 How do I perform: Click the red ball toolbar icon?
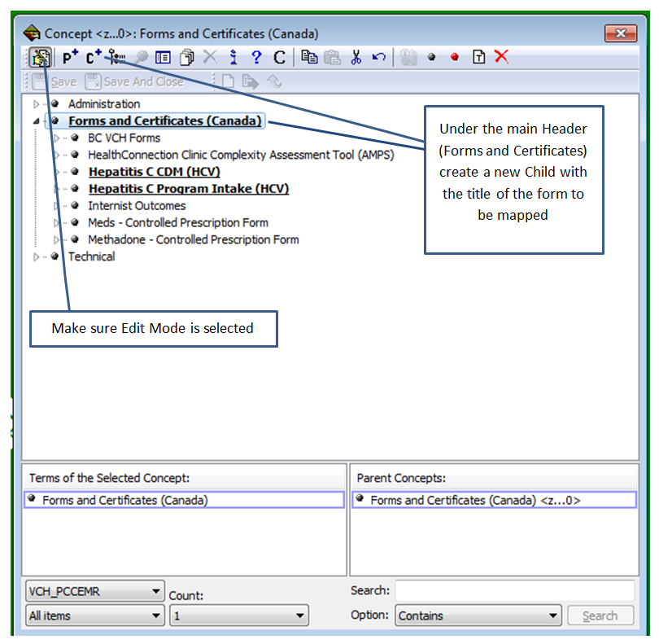pyautogui.click(x=455, y=57)
